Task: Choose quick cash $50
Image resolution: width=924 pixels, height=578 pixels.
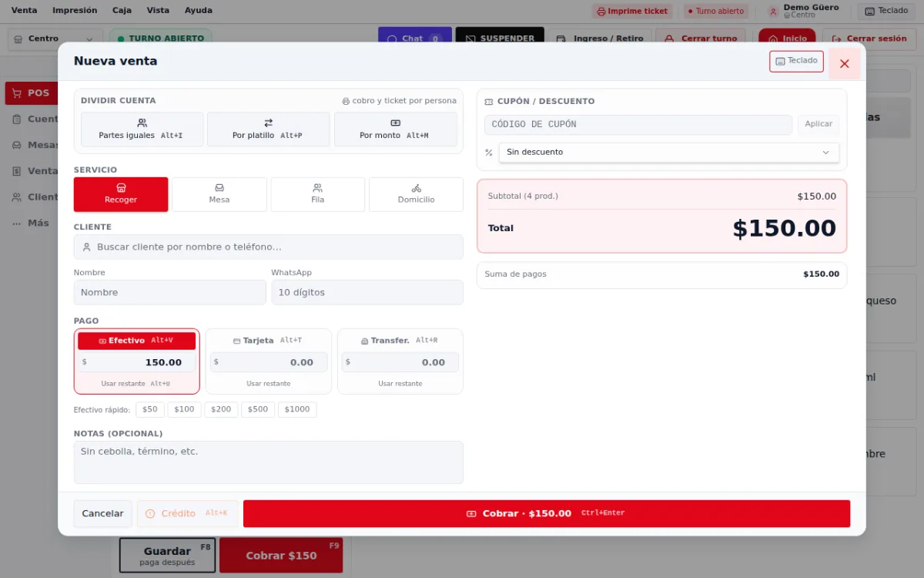Action: (150, 409)
